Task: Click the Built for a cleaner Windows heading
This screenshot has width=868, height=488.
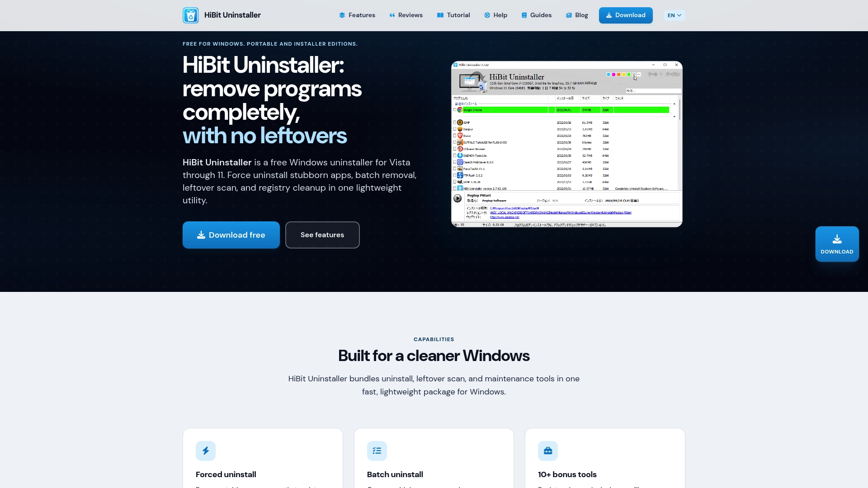Action: click(x=434, y=356)
